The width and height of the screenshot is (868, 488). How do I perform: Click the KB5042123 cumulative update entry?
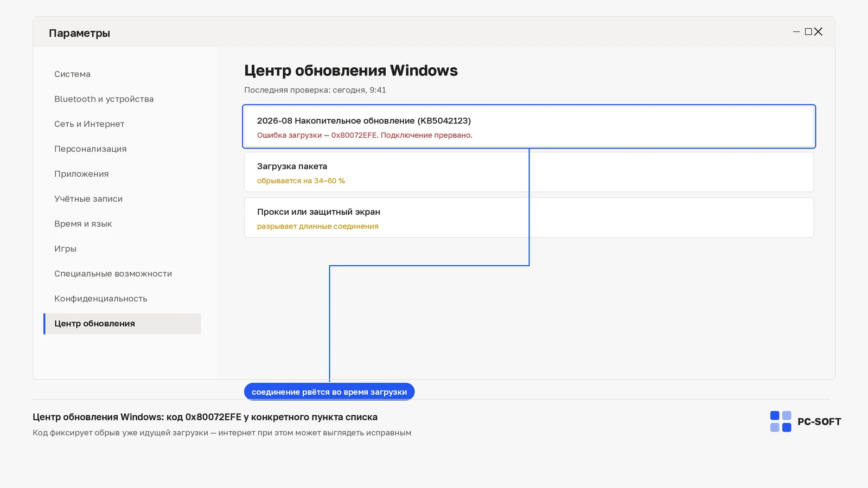coord(529,126)
